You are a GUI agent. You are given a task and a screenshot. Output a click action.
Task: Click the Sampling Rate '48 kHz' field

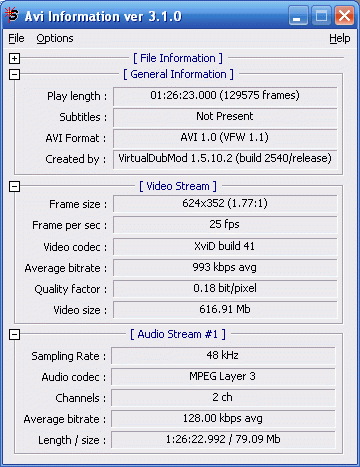click(223, 356)
